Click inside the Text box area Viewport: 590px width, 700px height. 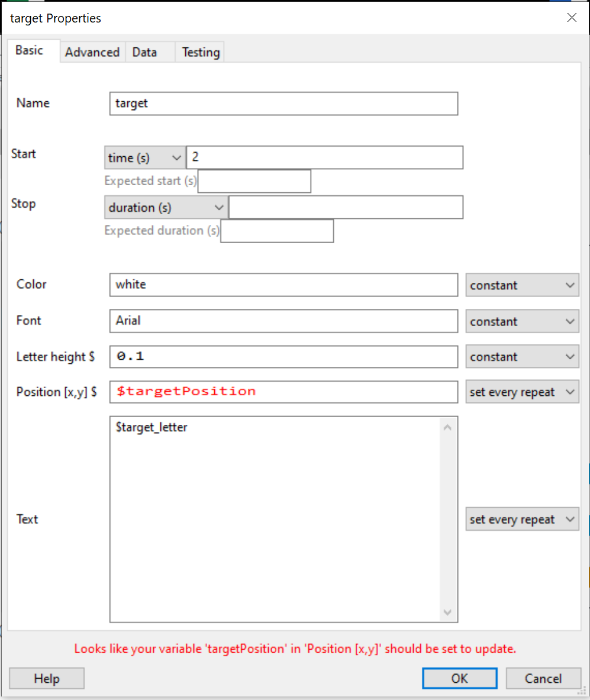pyautogui.click(x=275, y=519)
